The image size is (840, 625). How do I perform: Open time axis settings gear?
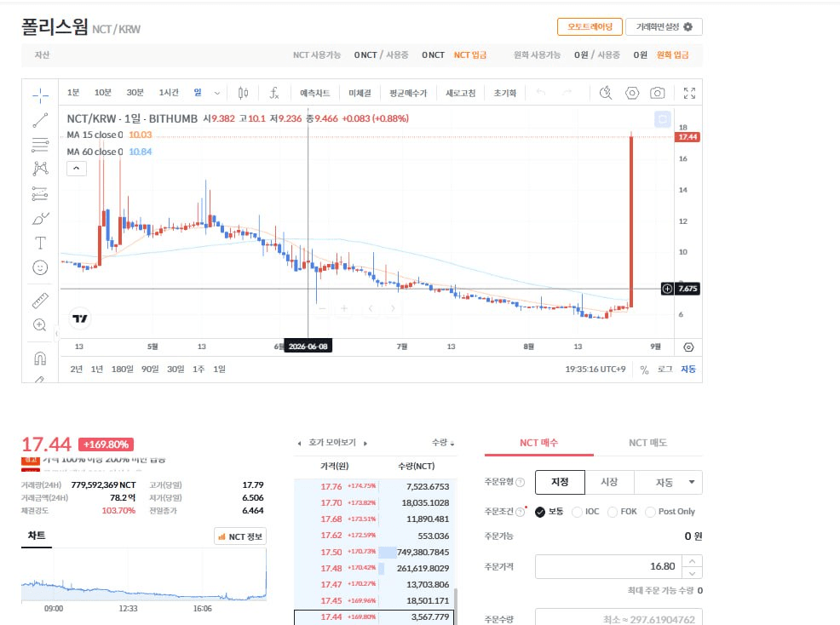click(688, 347)
